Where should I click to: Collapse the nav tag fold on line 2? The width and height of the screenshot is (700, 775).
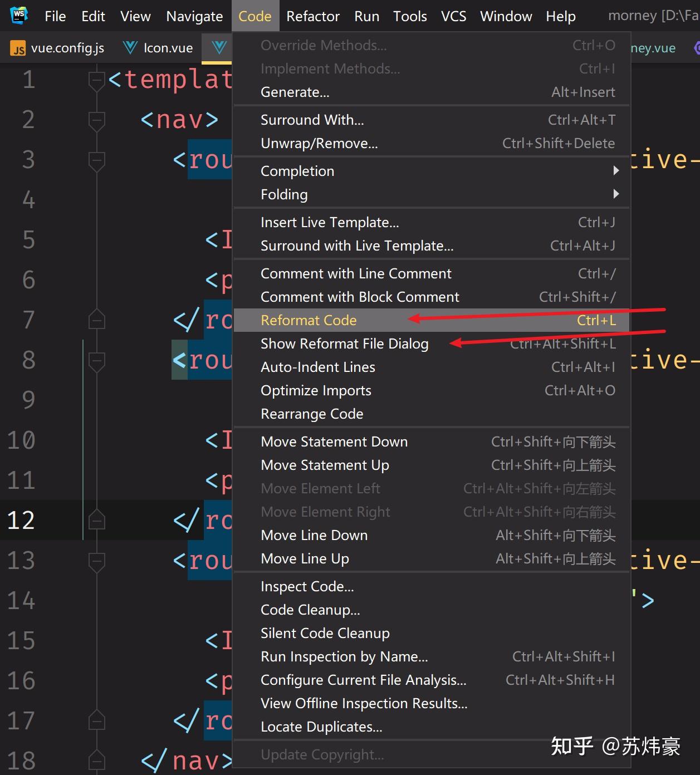coord(97,120)
